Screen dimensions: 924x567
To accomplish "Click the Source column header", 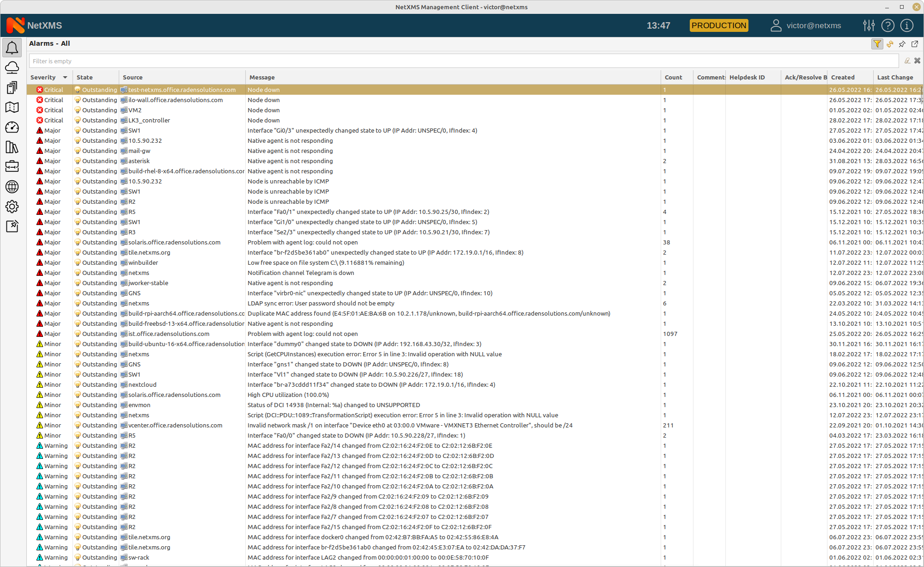I will tap(133, 77).
